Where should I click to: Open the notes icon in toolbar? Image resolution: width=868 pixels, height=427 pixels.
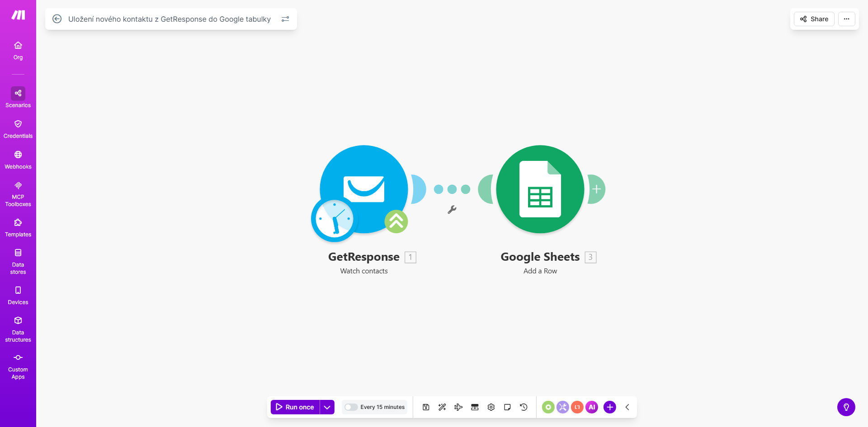507,407
